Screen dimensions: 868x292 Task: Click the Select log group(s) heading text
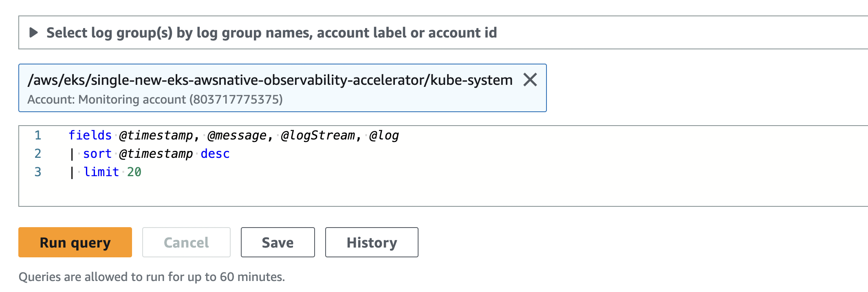[271, 33]
